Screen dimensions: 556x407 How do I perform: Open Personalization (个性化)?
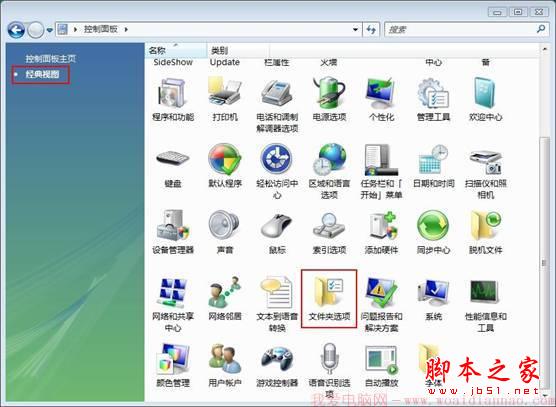pos(381,100)
